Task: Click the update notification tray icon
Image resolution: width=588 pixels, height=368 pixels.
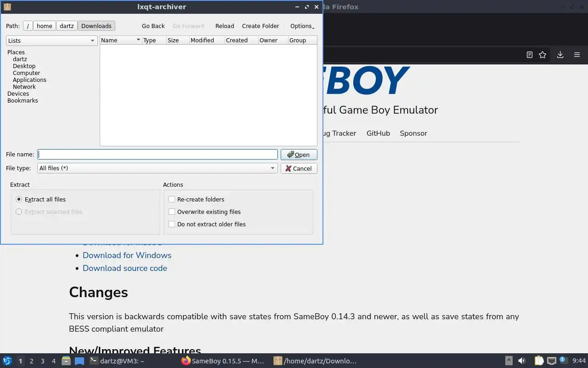Action: [x=563, y=361]
